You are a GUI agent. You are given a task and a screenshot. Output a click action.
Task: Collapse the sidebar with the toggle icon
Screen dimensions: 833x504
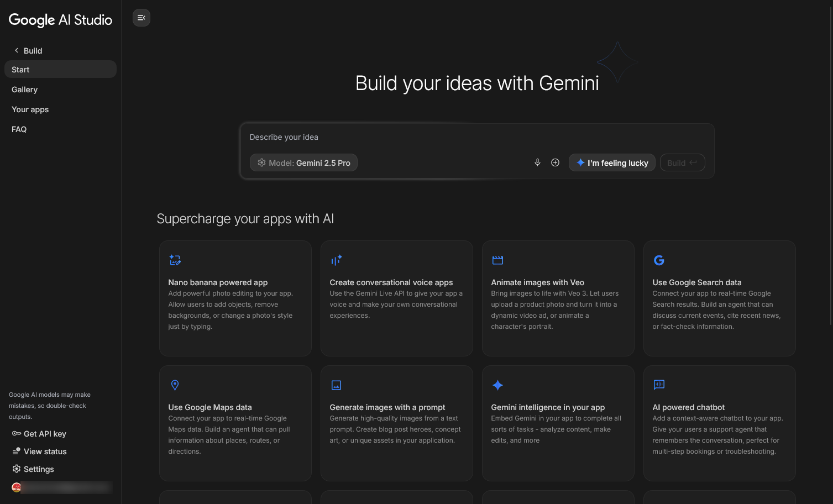pyautogui.click(x=142, y=18)
